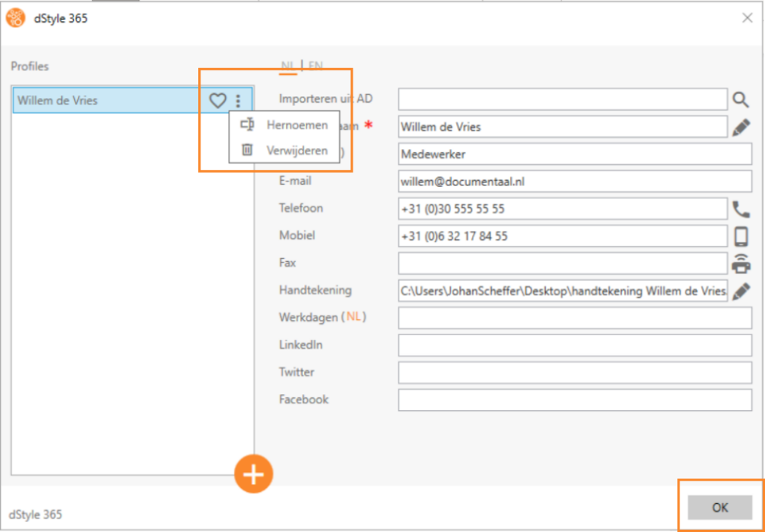Click the Handtekening file path field

pos(563,291)
